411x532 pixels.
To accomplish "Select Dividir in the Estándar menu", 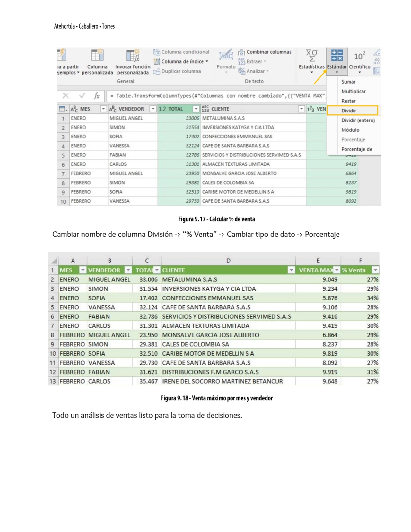I will (353, 111).
